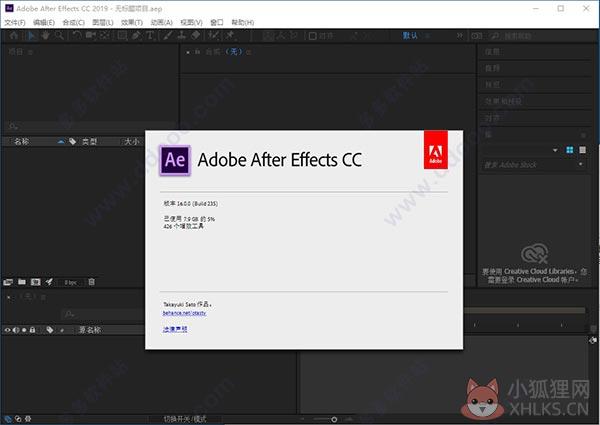Open the Project panel menu icon

[x=30, y=52]
